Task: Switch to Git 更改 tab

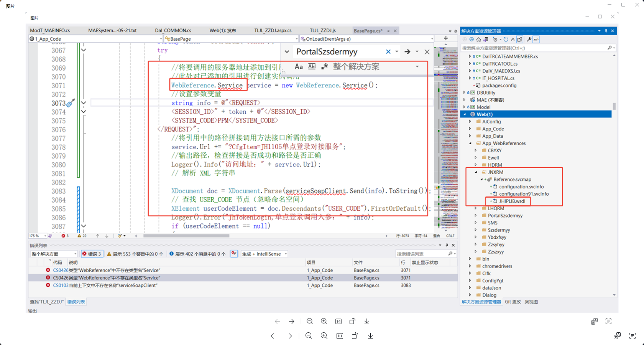Action: (513, 302)
